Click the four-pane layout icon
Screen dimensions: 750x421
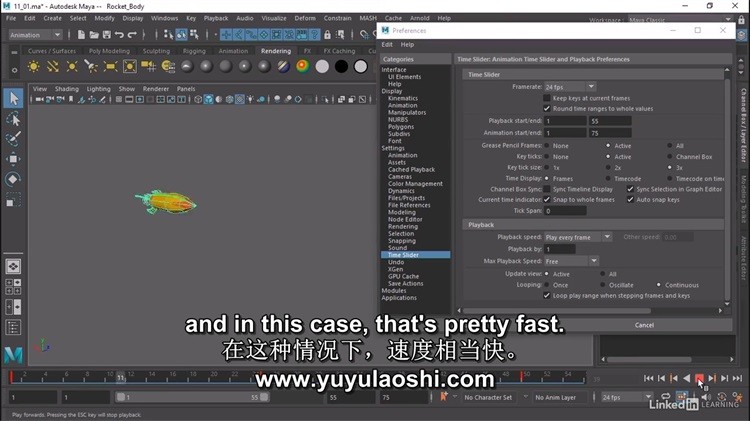13,287
